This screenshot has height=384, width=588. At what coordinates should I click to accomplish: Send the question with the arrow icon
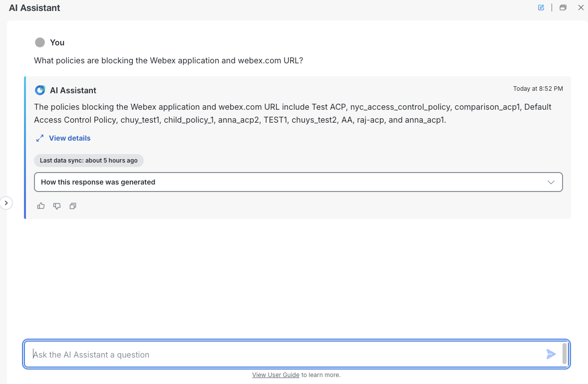click(x=551, y=354)
